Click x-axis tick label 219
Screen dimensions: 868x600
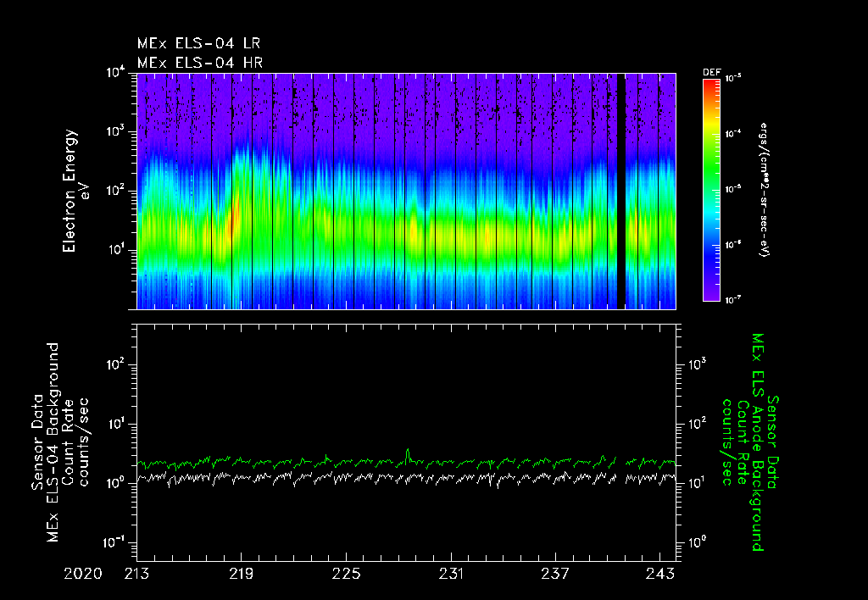click(x=242, y=574)
